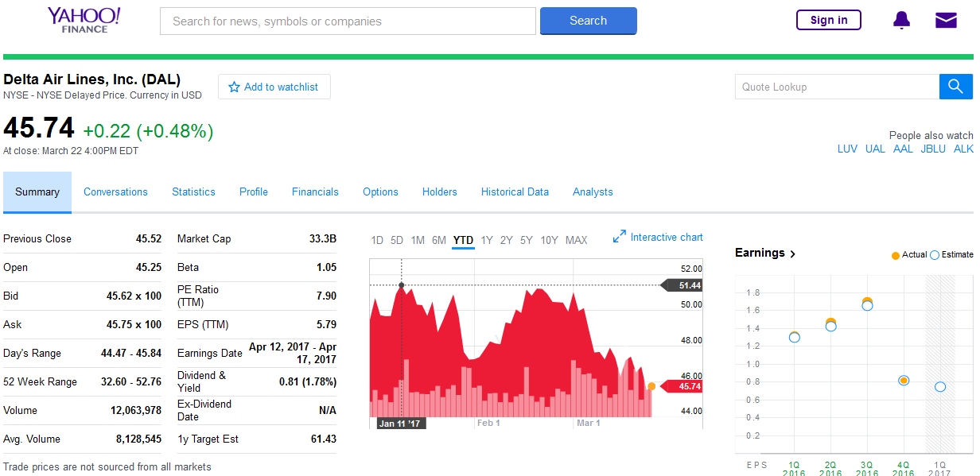The height and width of the screenshot is (476, 980).
Task: Switch chart range to 1Y
Action: [x=487, y=240]
